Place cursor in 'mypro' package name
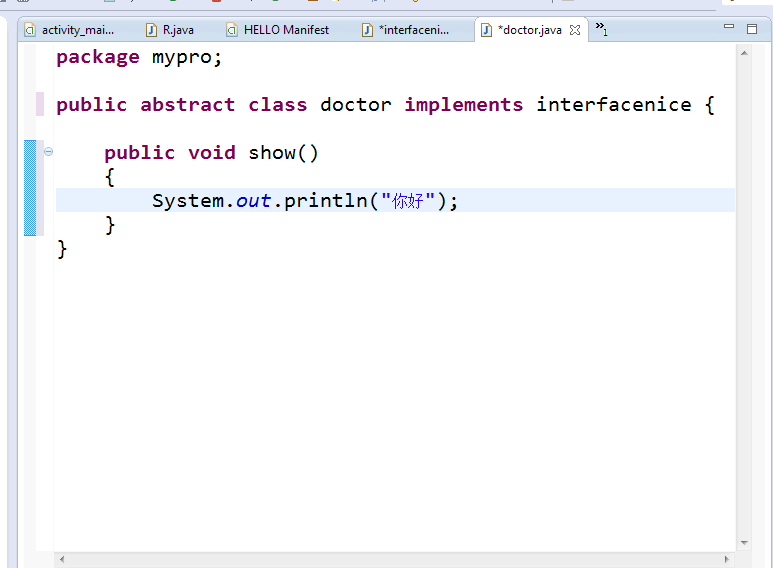 coord(181,58)
